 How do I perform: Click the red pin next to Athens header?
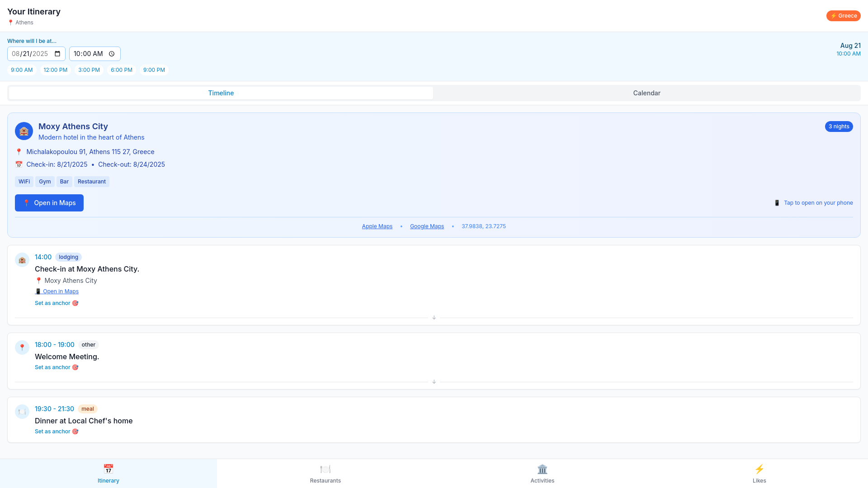(10, 23)
